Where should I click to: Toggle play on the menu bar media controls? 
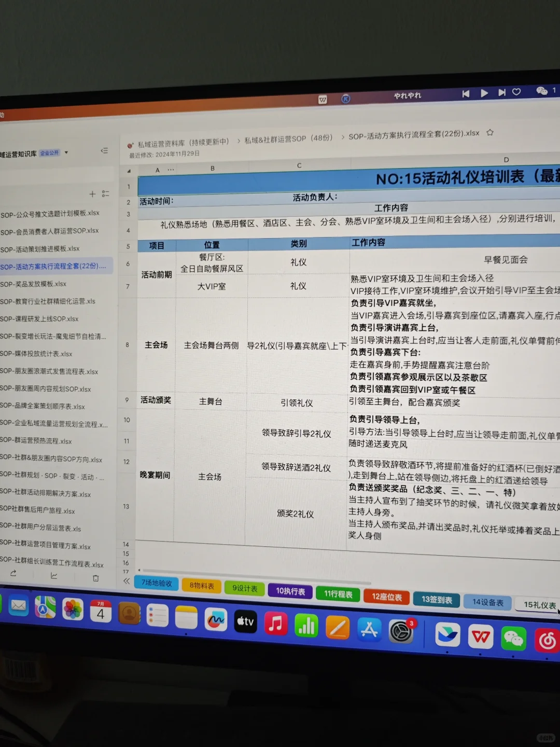click(x=483, y=93)
